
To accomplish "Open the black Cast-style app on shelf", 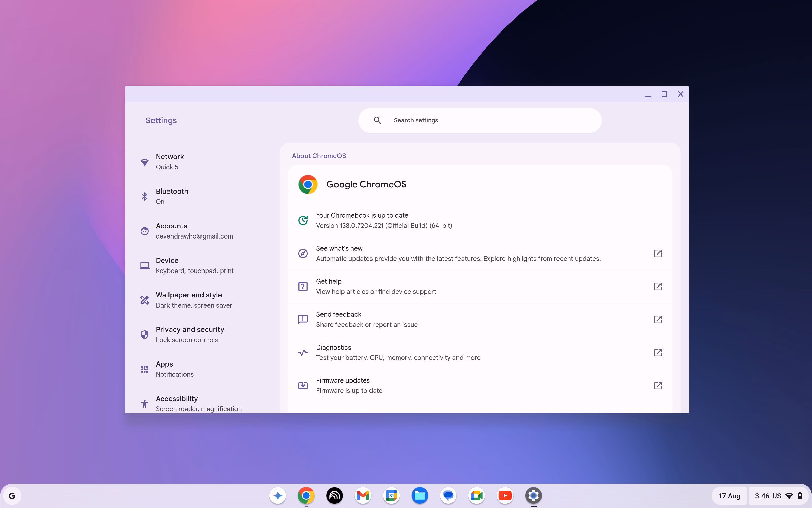I will point(334,496).
